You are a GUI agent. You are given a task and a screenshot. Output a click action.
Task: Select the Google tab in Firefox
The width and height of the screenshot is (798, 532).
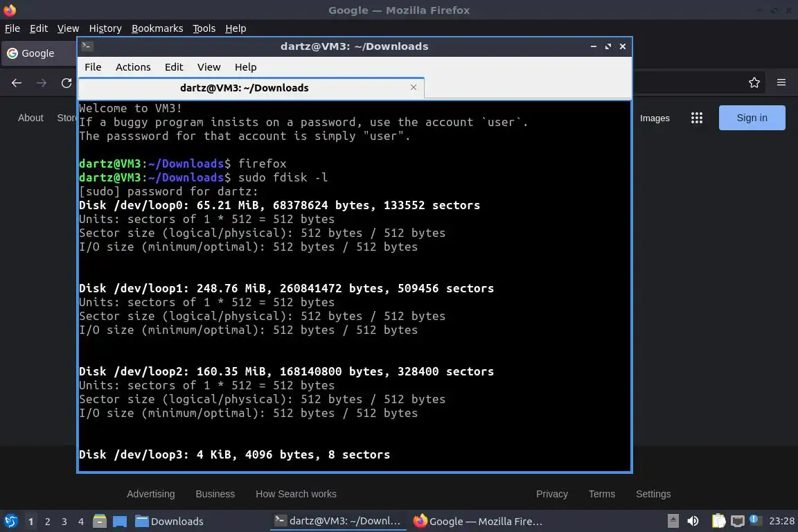(x=39, y=53)
